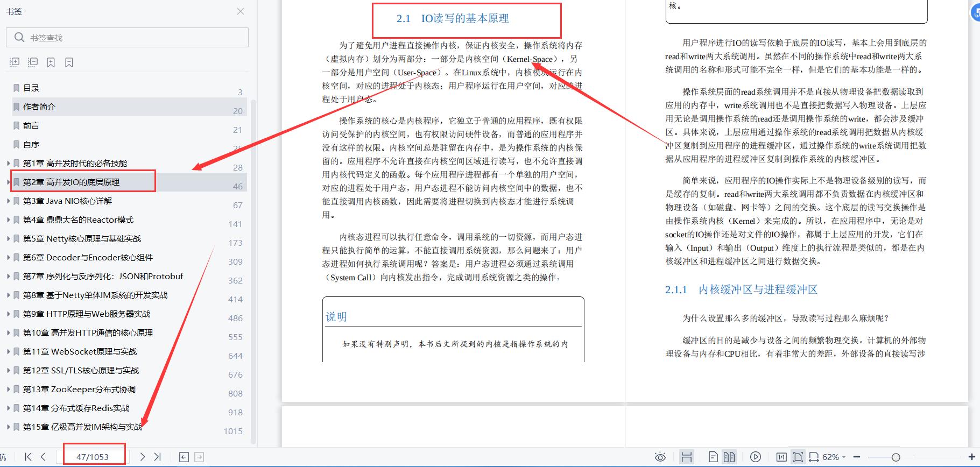Expand 第2章 高并发IO的底层原理
This screenshot has width=980, height=467.
tap(8, 182)
